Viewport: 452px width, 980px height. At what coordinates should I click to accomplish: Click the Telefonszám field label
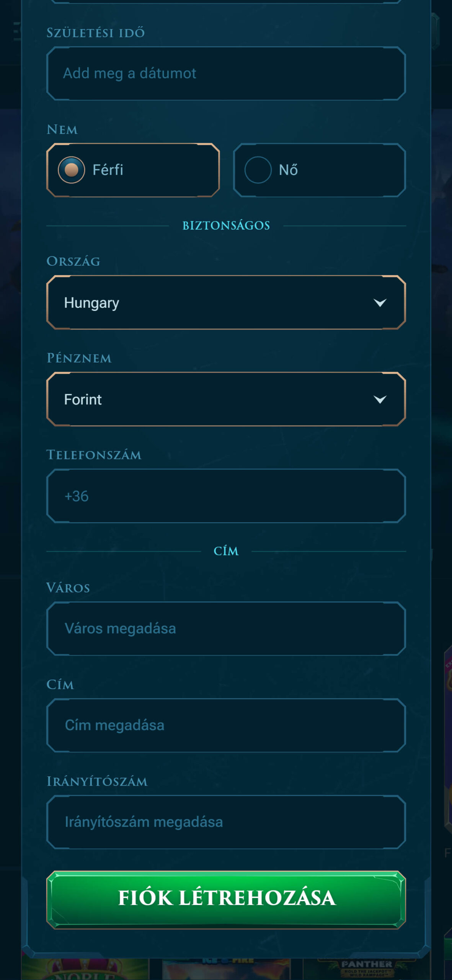pyautogui.click(x=94, y=455)
